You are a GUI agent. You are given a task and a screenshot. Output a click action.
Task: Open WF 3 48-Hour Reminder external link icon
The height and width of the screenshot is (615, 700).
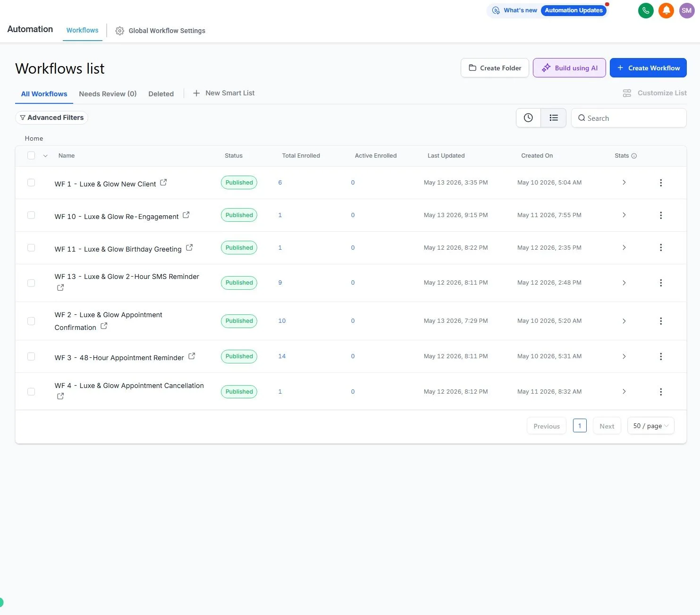click(192, 356)
